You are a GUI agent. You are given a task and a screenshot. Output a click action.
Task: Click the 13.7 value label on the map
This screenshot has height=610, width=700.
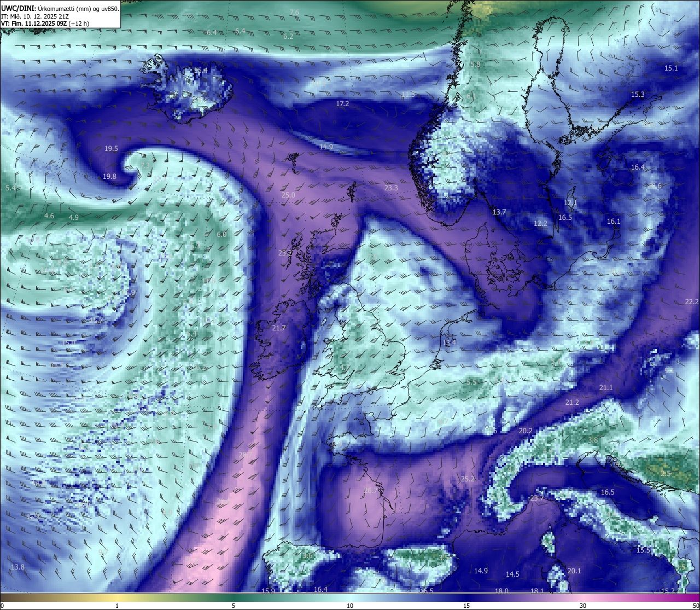499,212
